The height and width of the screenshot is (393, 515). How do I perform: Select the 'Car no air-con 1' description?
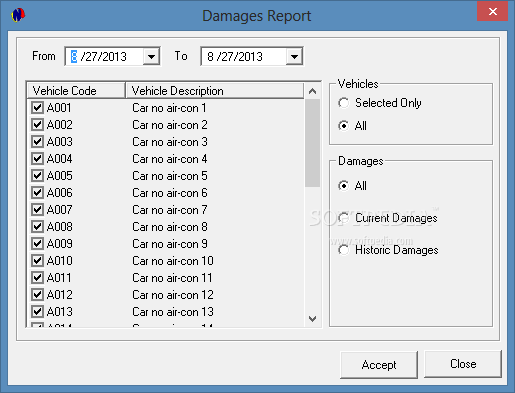click(169, 108)
